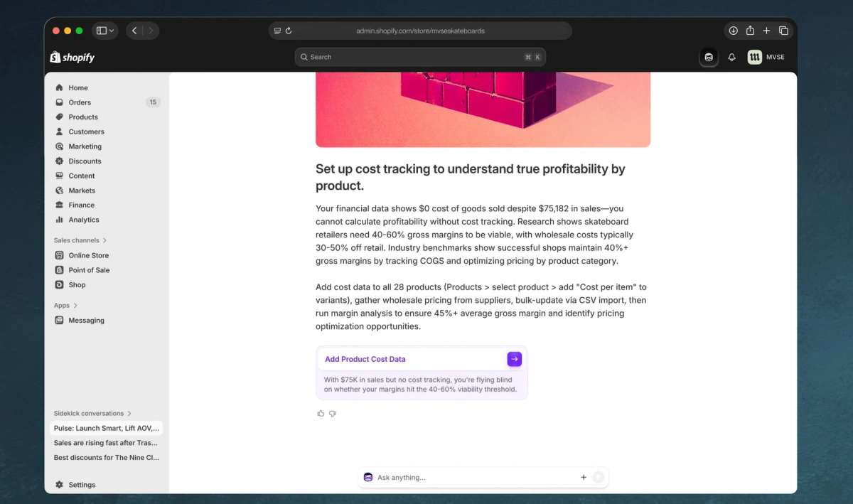853x504 pixels.
Task: Open the Sidekick assistant icon in header
Action: tap(709, 57)
